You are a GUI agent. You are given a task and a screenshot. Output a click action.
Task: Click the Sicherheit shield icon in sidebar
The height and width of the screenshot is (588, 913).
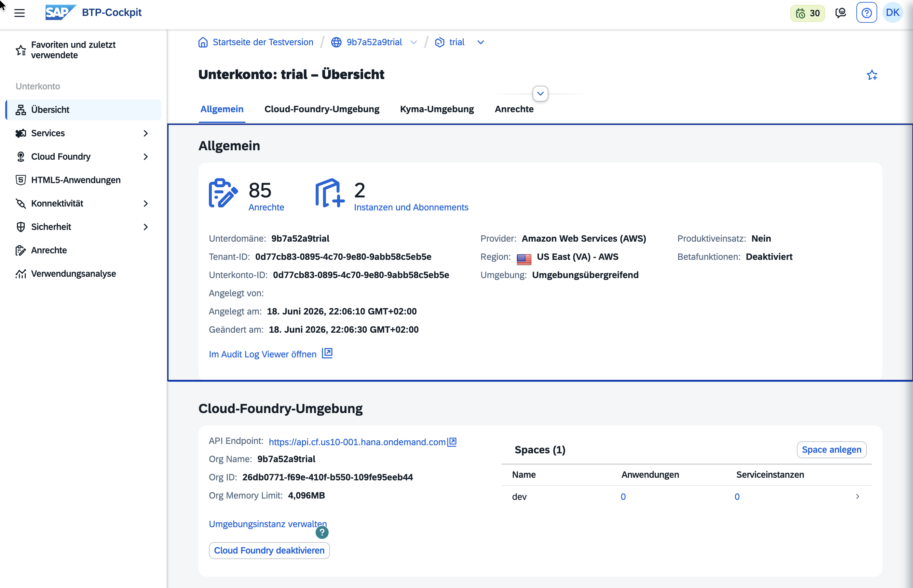[x=20, y=227]
